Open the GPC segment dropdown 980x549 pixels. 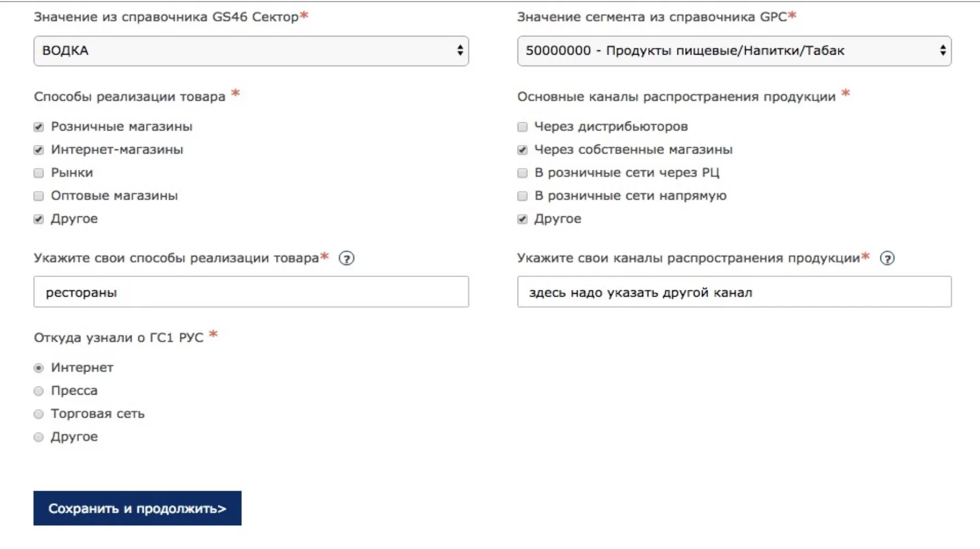click(x=734, y=51)
